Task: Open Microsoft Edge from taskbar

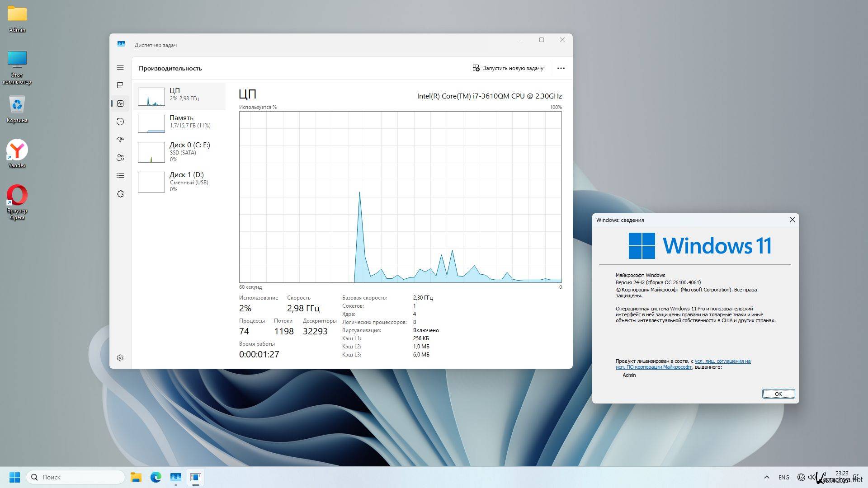Action: 156,477
